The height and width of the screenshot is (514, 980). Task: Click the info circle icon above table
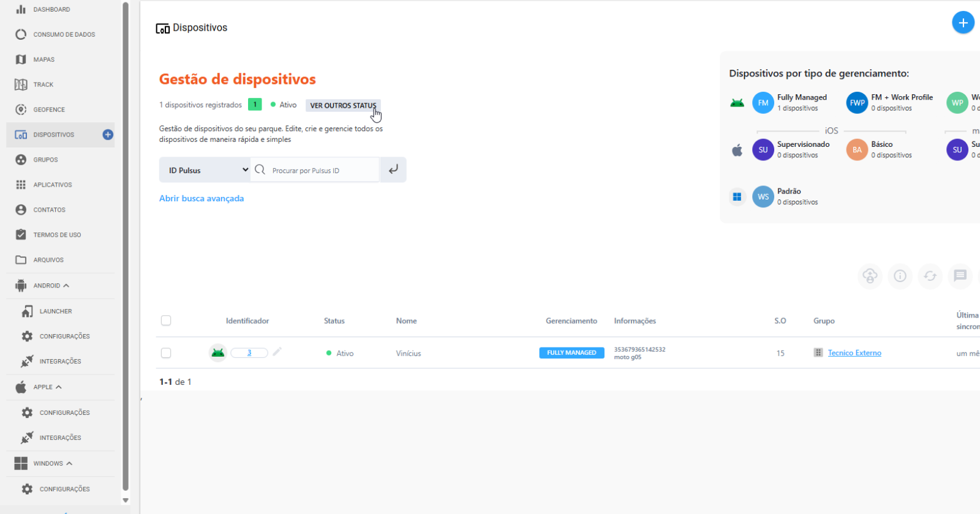[900, 276]
